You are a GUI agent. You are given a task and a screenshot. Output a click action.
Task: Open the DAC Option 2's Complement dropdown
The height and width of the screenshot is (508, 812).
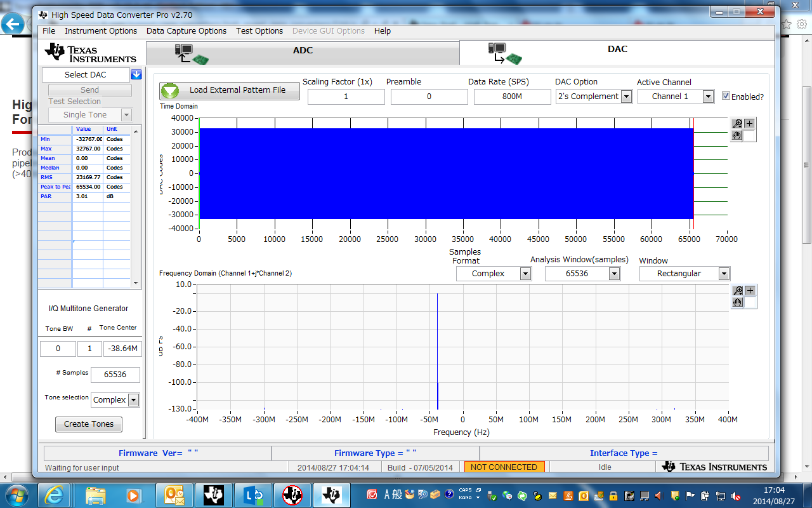(626, 97)
